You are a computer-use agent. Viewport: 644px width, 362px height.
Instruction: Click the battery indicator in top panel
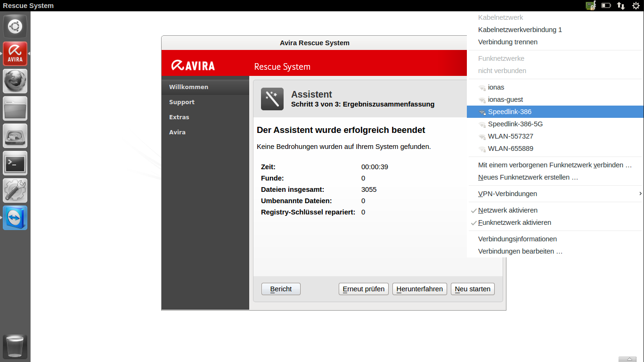pos(606,6)
